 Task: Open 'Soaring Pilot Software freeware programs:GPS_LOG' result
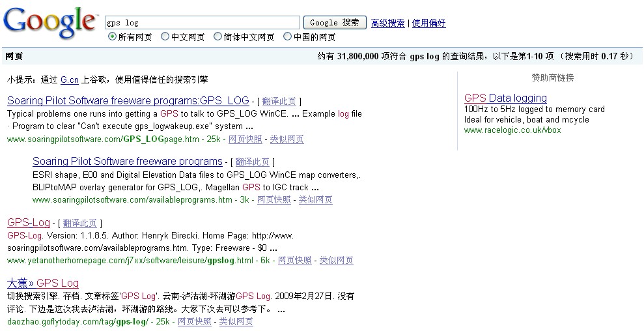[128, 101]
